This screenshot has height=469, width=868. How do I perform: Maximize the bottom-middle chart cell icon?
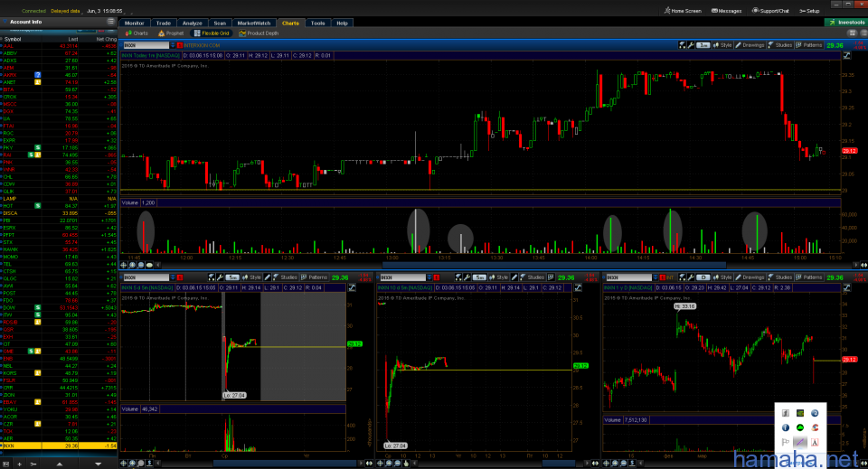pos(578,287)
